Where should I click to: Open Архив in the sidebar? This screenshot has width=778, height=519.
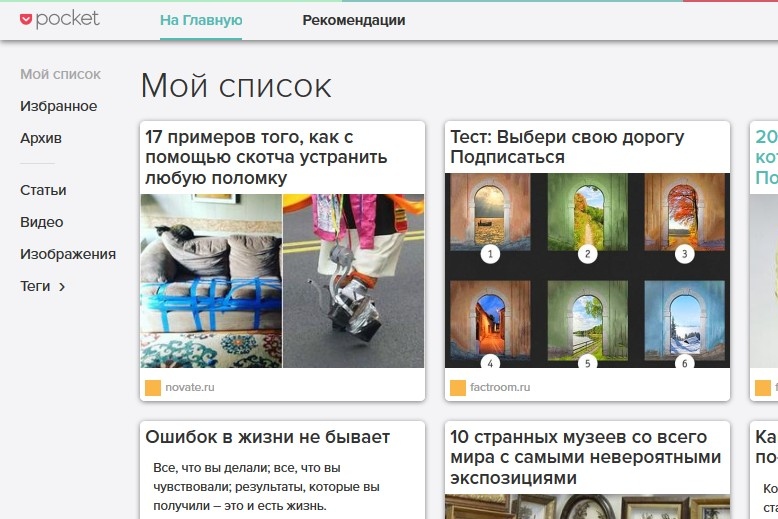pyautogui.click(x=41, y=138)
